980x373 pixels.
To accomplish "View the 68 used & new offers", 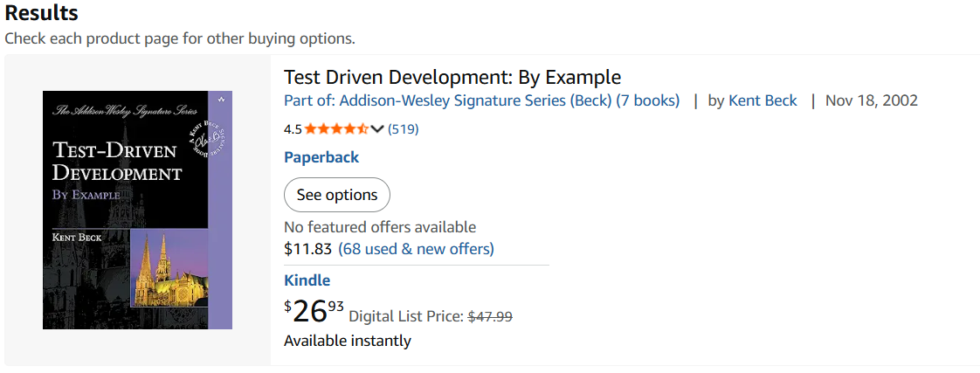I will point(416,249).
